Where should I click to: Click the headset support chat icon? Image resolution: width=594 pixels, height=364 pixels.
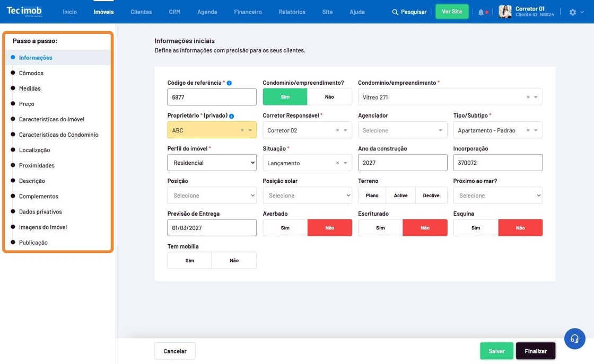tap(574, 339)
